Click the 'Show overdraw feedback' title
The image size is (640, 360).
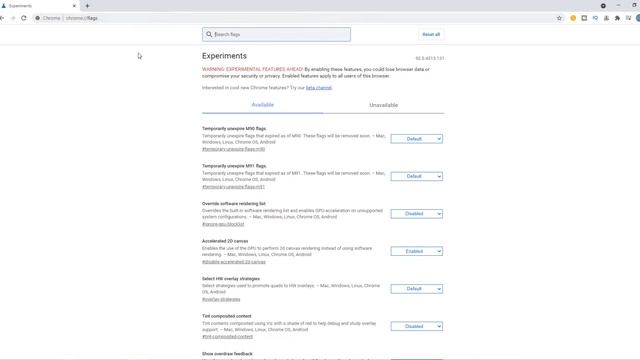[227, 354]
